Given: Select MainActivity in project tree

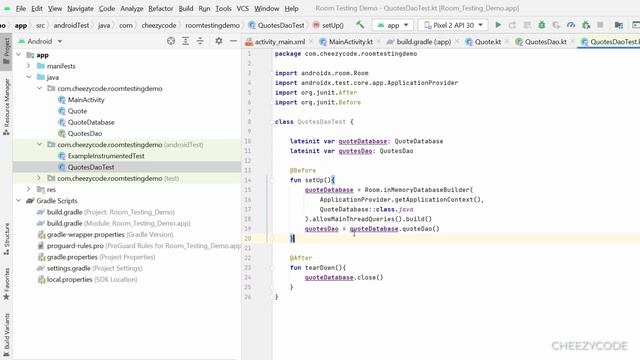Looking at the screenshot, I should (x=86, y=100).
